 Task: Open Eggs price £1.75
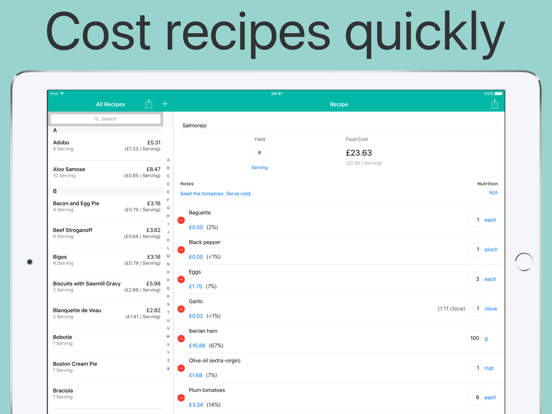pyautogui.click(x=195, y=287)
